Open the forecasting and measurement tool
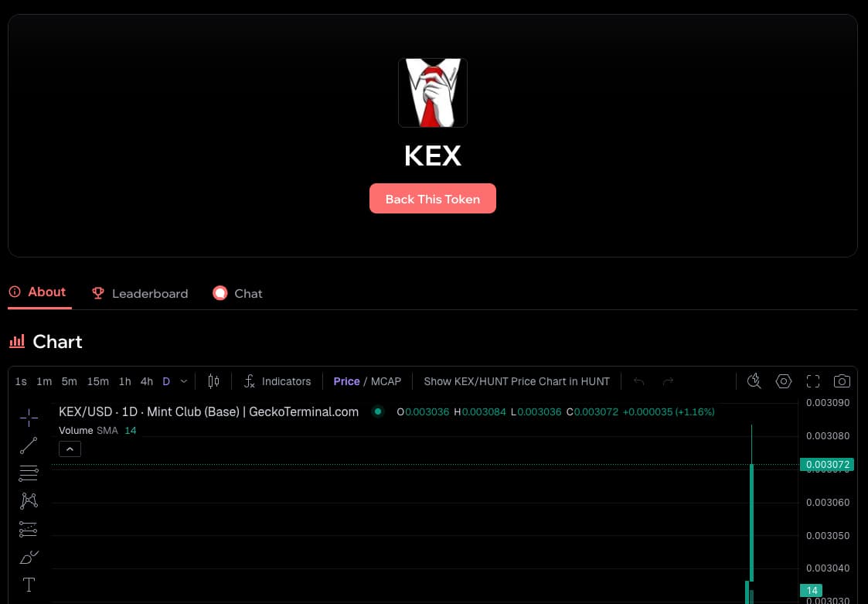The image size is (868, 604). tap(29, 529)
